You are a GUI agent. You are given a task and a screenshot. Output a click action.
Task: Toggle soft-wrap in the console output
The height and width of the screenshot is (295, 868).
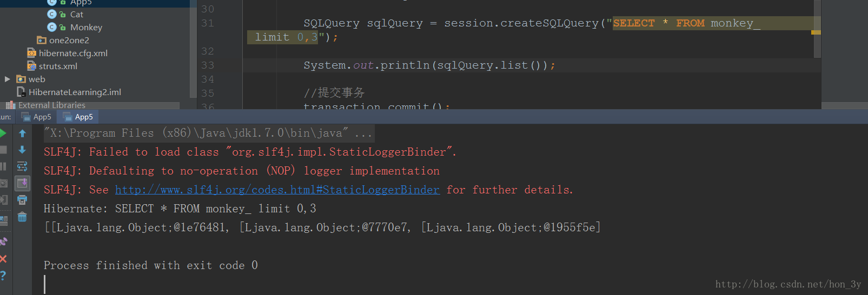22,166
